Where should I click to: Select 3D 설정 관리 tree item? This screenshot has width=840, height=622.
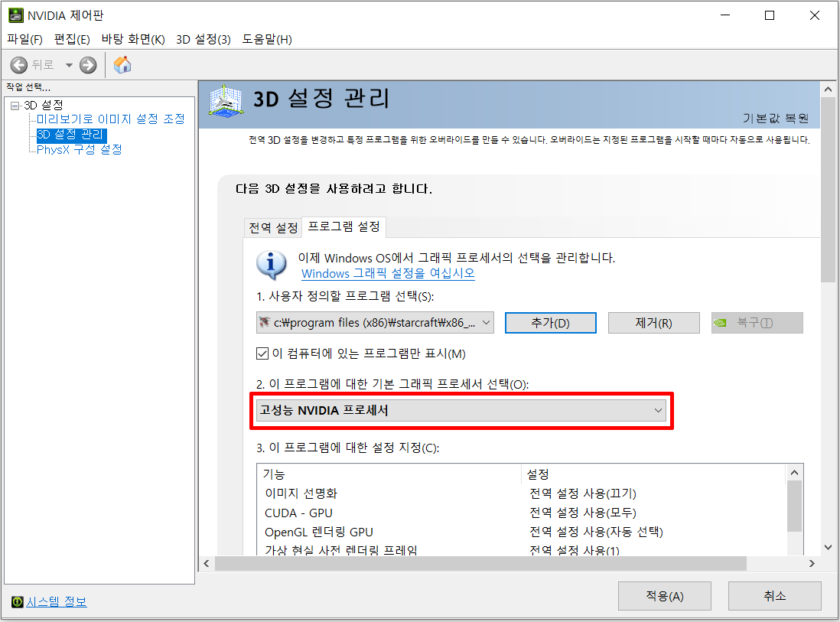pyautogui.click(x=70, y=135)
